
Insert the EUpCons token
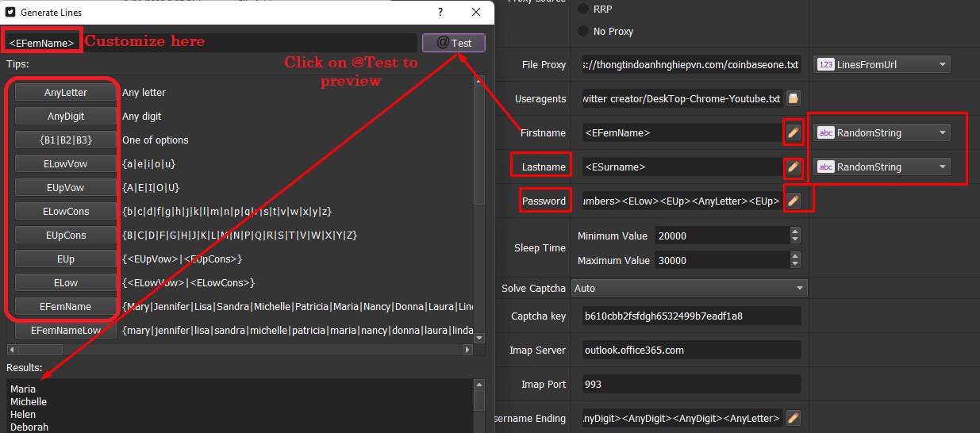tap(66, 236)
